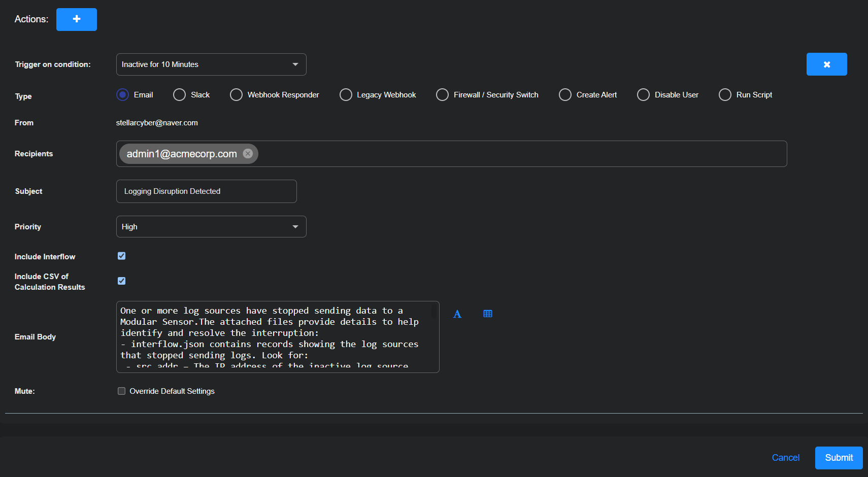Screen dimensions: 868x477
Task: Insert a table into the email body
Action: [x=487, y=314]
